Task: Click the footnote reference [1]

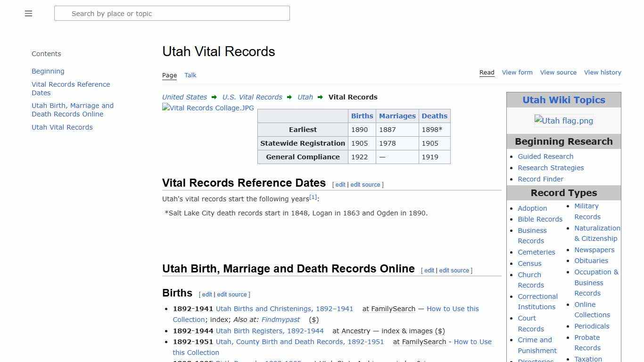Action: point(313,197)
